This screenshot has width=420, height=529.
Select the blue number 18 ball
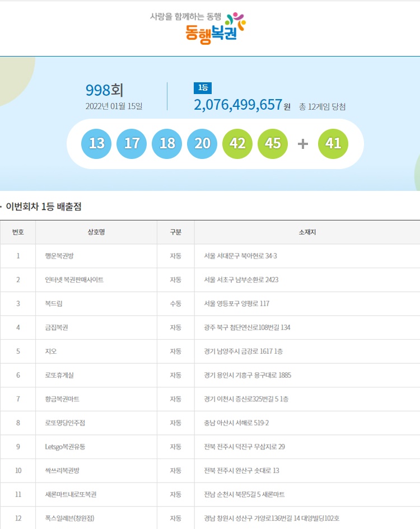pyautogui.click(x=167, y=143)
